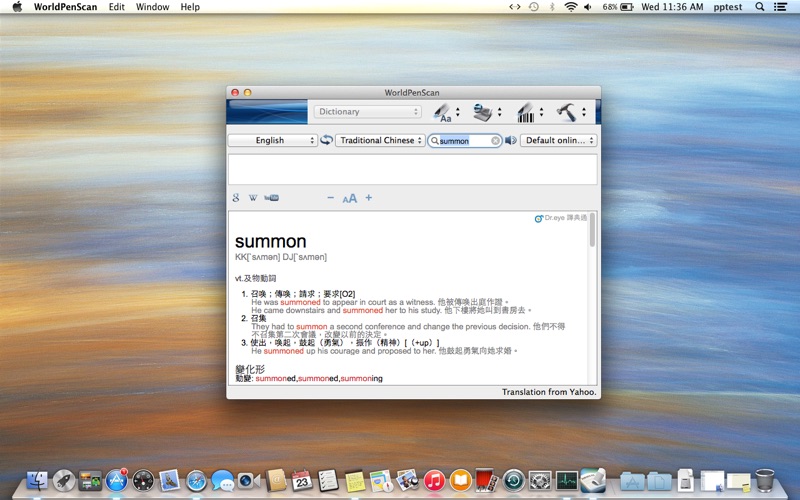Click the summon headword text
The image size is (800, 500).
point(270,241)
